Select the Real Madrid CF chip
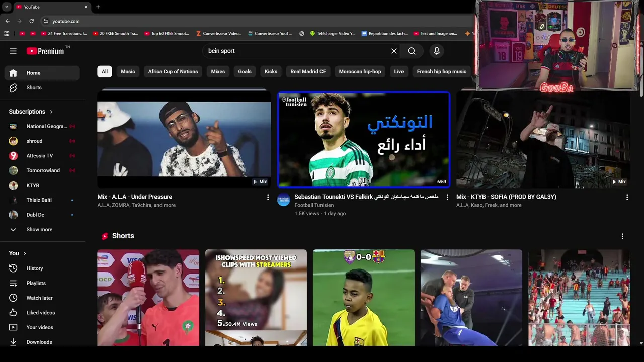The height and width of the screenshot is (362, 644). click(x=308, y=71)
